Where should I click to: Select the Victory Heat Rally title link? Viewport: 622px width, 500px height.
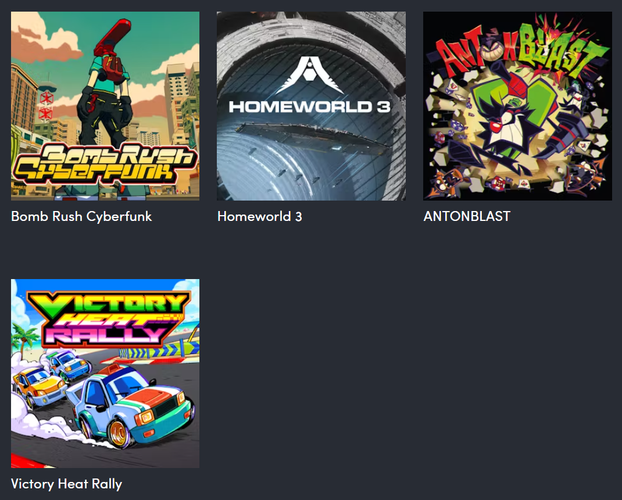point(67,484)
